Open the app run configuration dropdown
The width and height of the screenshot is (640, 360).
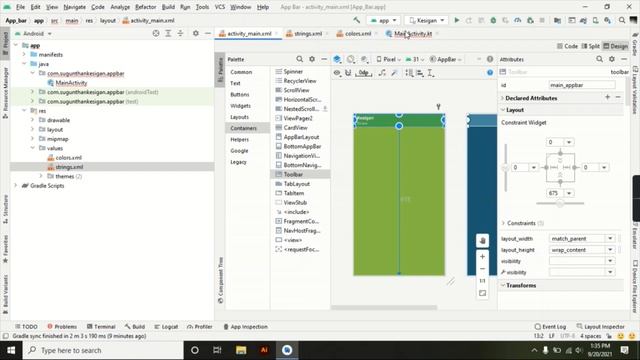pyautogui.click(x=384, y=20)
